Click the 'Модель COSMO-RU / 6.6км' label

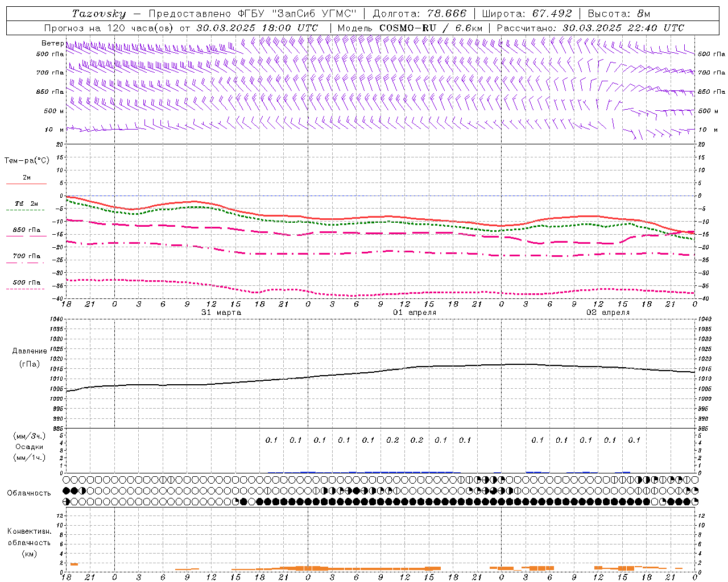coord(410,28)
